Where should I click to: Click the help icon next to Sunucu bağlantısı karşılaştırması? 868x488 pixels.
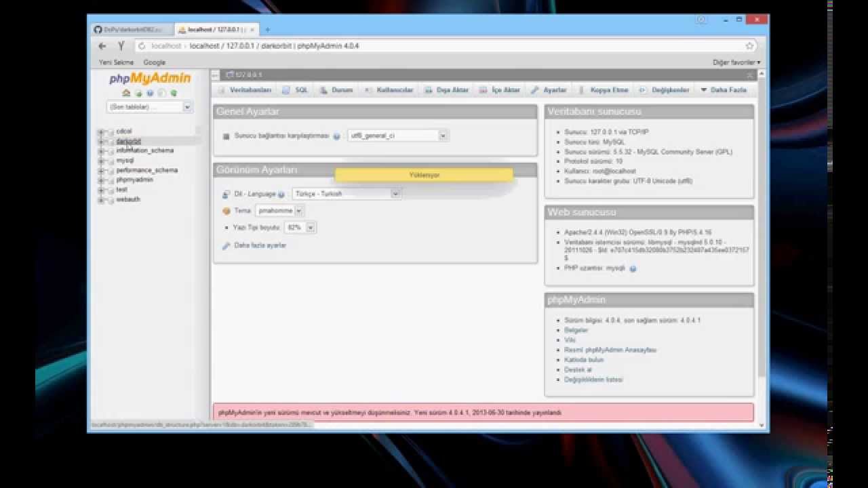336,136
